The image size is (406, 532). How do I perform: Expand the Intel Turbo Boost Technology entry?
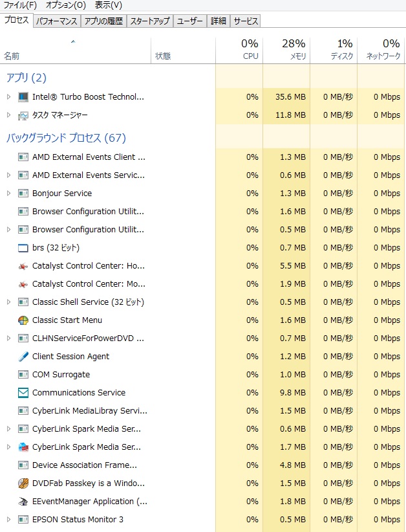coord(8,97)
